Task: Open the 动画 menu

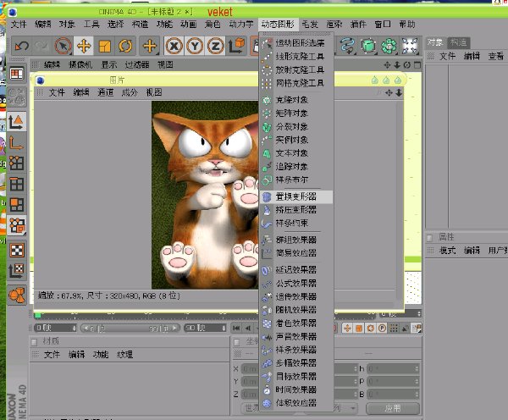Action: click(189, 25)
